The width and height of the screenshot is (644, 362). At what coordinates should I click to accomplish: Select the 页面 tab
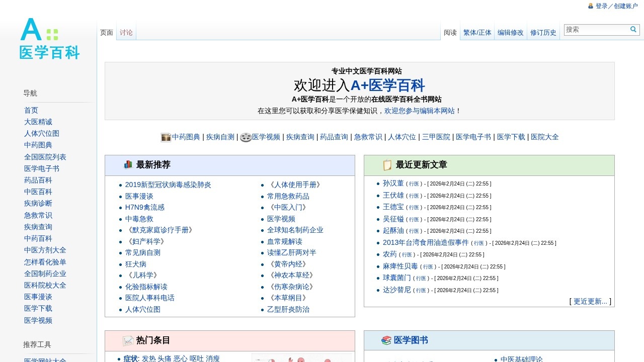coord(106,31)
